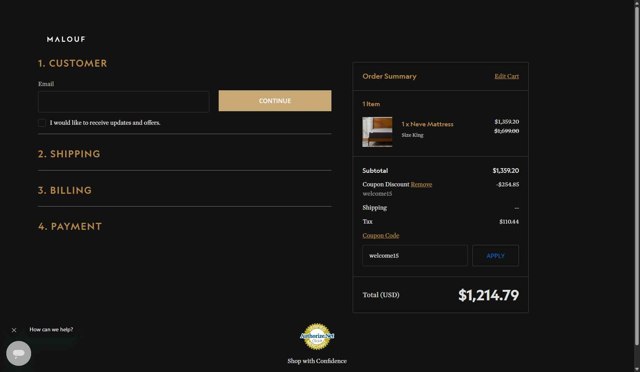Click the Order Summary heading
This screenshot has width=640, height=372.
389,76
